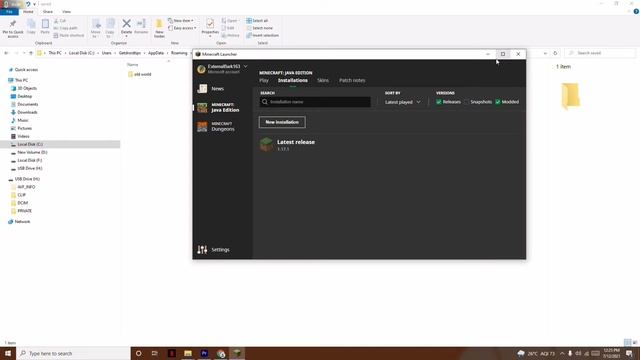Click Paste shortcut in Explorer ribbon
This screenshot has height=360, width=640.
tap(69, 36)
